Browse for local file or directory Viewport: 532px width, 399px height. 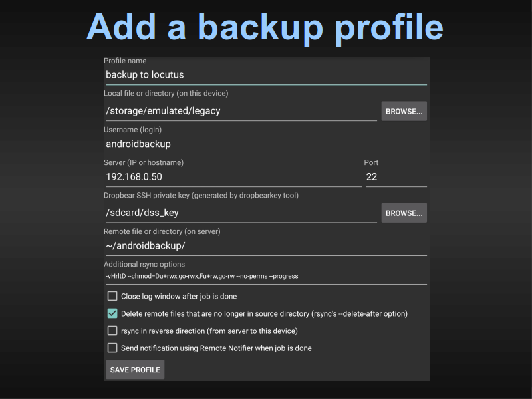pyautogui.click(x=404, y=111)
